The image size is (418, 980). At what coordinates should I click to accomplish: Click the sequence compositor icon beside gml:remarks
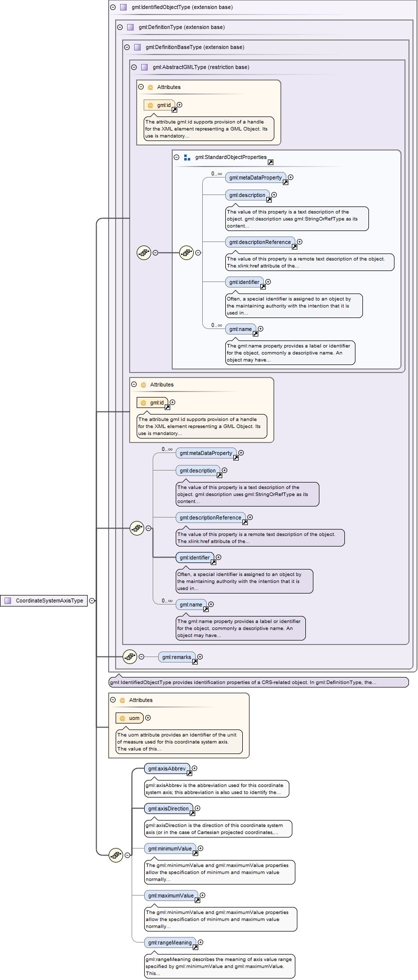pyautogui.click(x=130, y=656)
